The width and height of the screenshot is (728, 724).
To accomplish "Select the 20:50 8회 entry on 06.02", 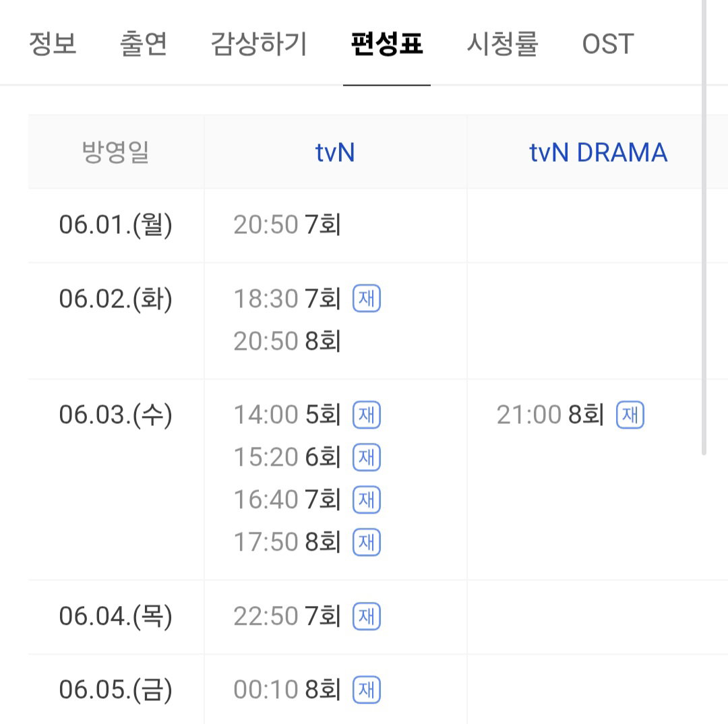I will [x=287, y=341].
